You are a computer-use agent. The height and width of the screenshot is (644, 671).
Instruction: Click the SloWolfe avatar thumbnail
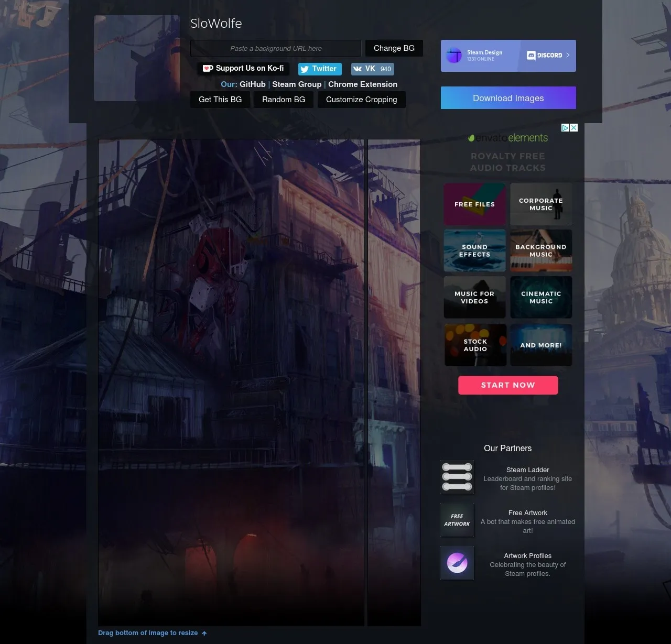[x=137, y=58]
